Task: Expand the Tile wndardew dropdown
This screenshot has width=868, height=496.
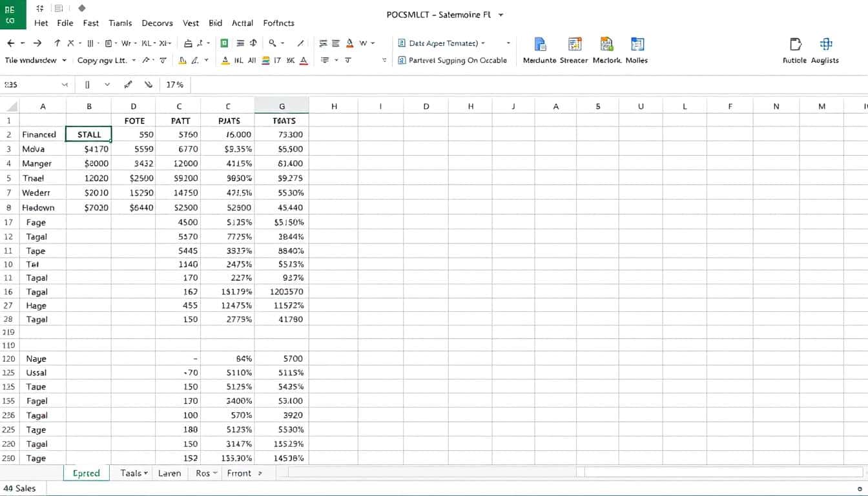Action: point(64,60)
